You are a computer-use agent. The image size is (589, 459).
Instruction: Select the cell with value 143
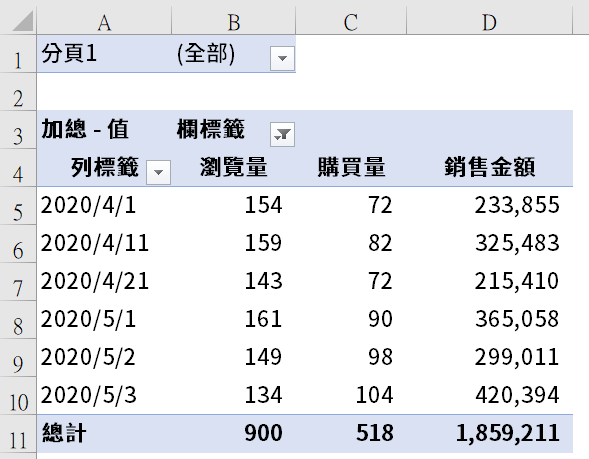pyautogui.click(x=234, y=282)
